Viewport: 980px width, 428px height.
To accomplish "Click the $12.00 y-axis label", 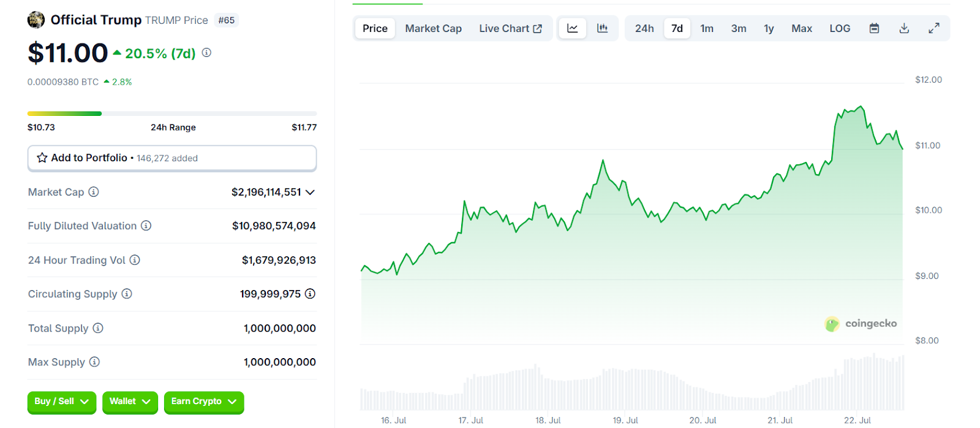I will coord(929,80).
